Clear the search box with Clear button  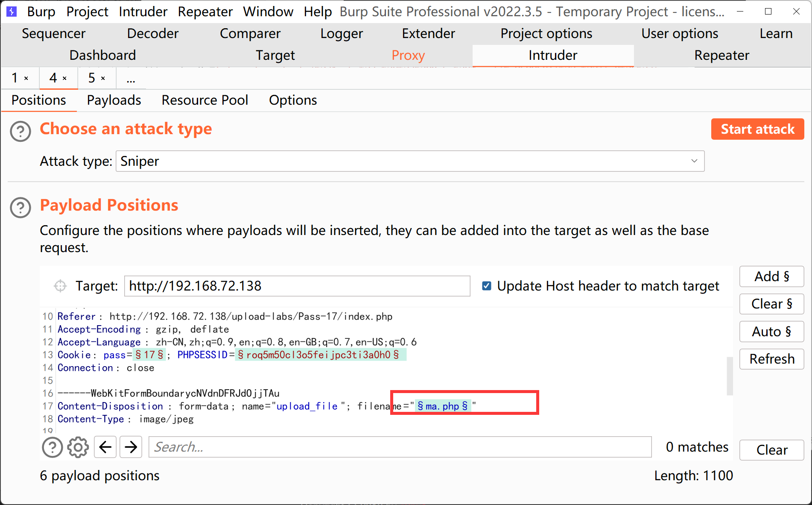(772, 450)
